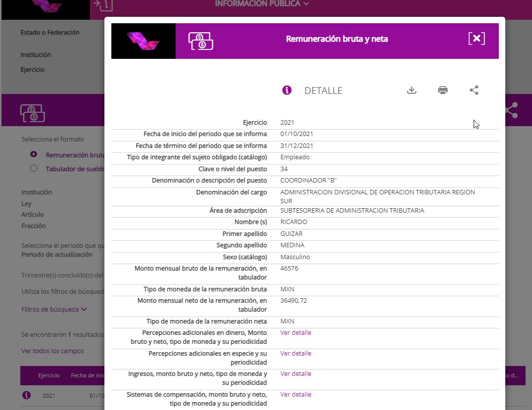
Task: Click the second surname value MEDINA
Action: (x=292, y=245)
